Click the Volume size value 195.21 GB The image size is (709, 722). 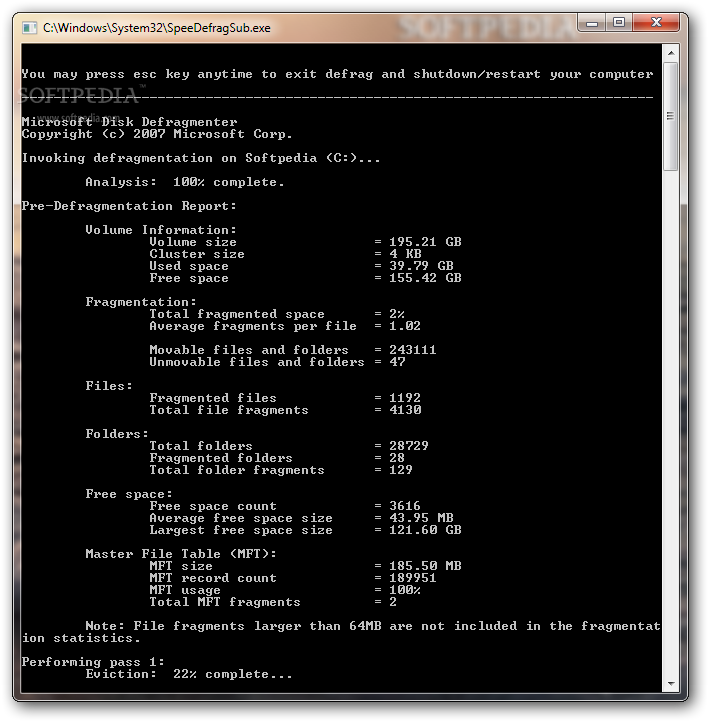click(x=425, y=242)
